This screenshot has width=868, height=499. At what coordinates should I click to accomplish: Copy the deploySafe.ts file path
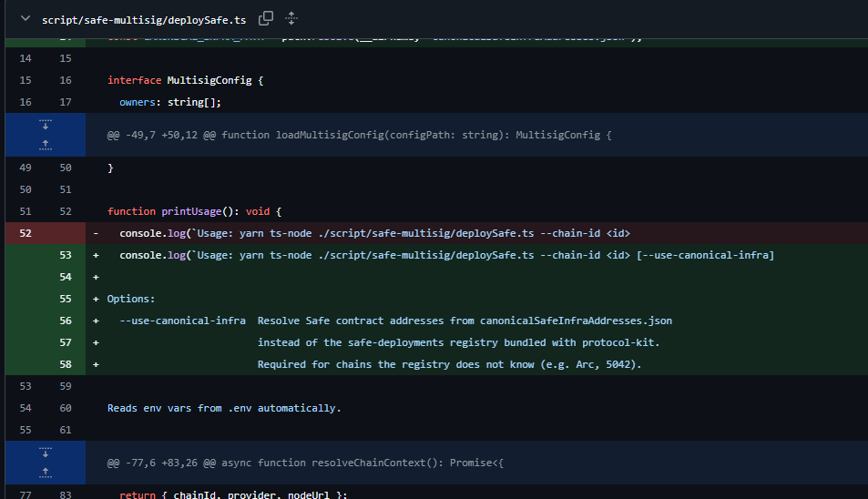point(266,18)
